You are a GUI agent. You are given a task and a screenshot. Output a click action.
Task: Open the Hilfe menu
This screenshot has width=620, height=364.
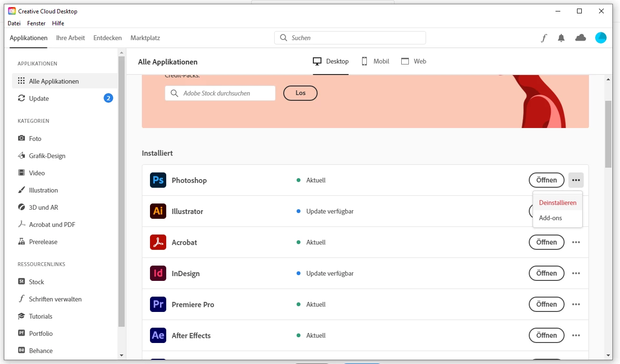click(x=58, y=23)
